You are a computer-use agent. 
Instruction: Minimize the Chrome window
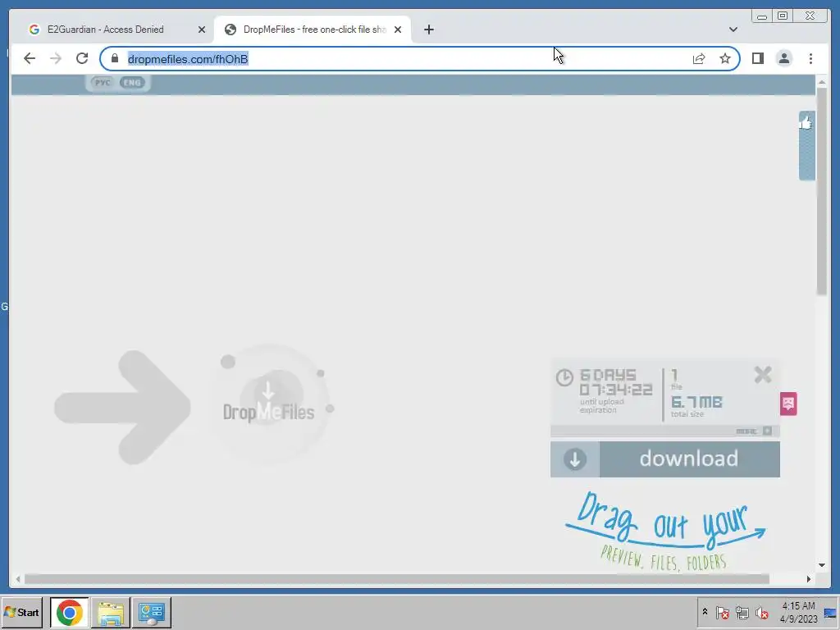click(x=762, y=16)
